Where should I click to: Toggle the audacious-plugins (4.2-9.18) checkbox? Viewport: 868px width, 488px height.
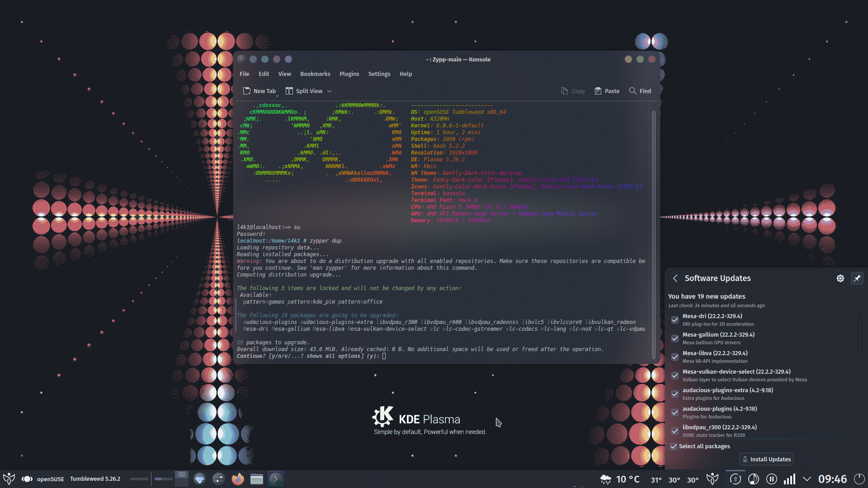click(x=675, y=413)
